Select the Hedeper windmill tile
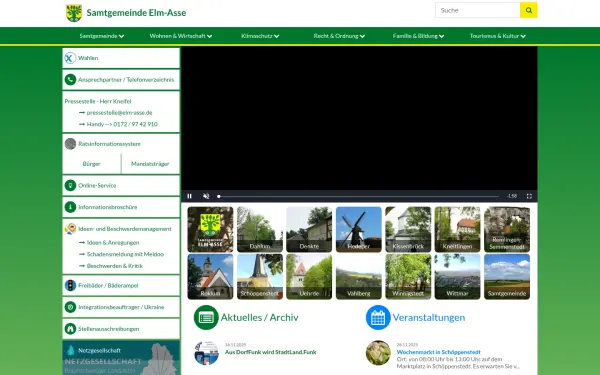This screenshot has width=600, height=375. click(359, 229)
